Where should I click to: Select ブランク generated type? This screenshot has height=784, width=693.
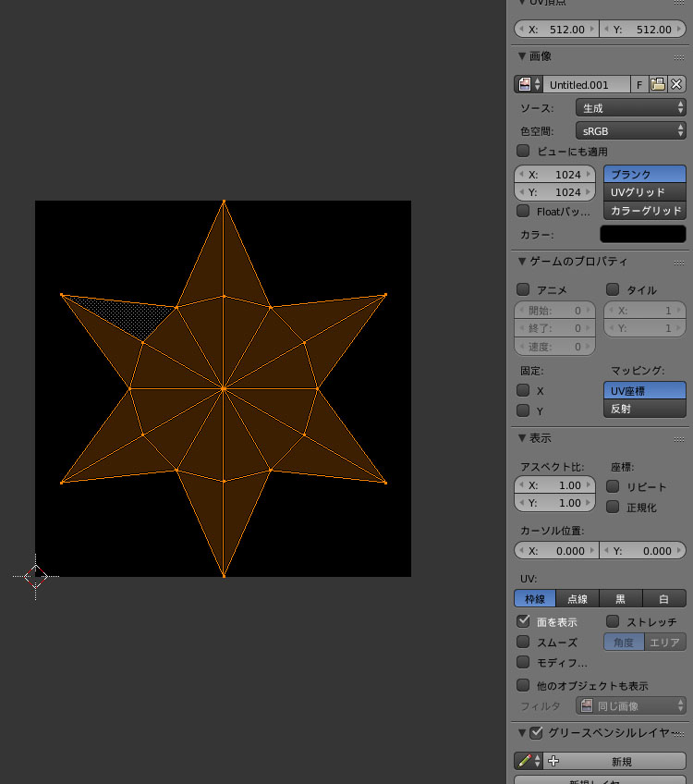pos(645,174)
